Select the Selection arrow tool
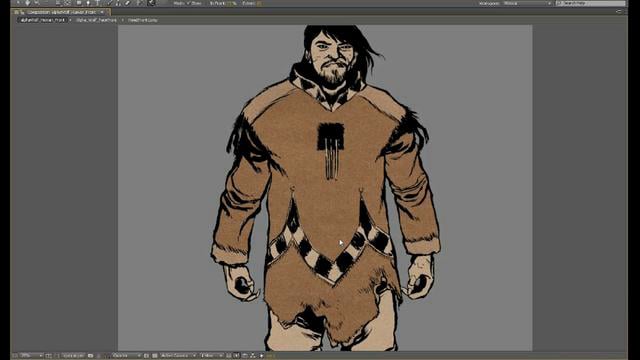This screenshot has height=360, width=640. (18, 3)
